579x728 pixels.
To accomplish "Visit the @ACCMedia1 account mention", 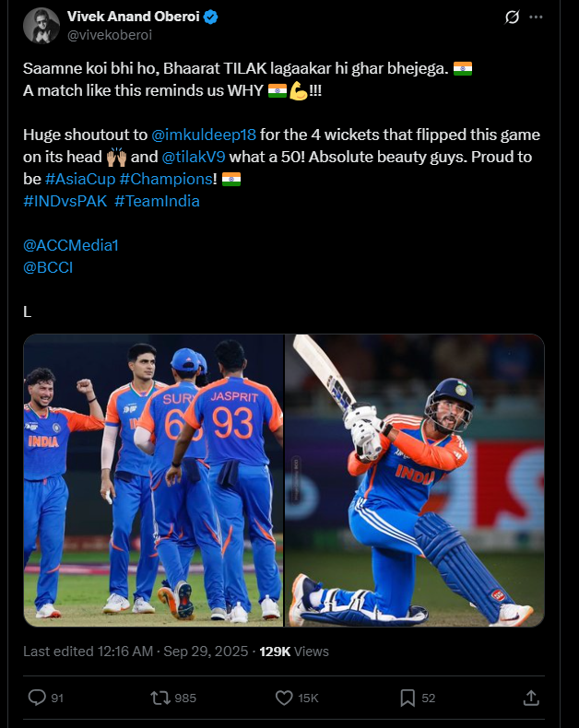I will click(71, 245).
